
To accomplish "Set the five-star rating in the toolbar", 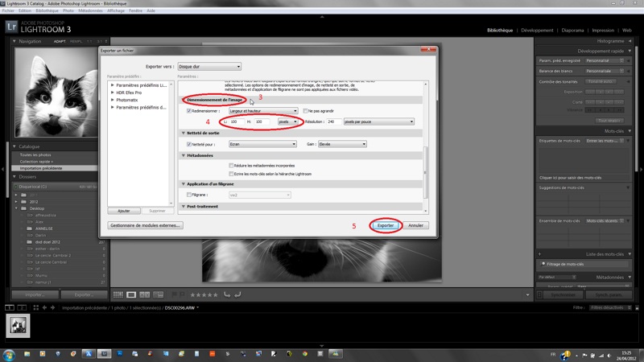I will [x=215, y=294].
